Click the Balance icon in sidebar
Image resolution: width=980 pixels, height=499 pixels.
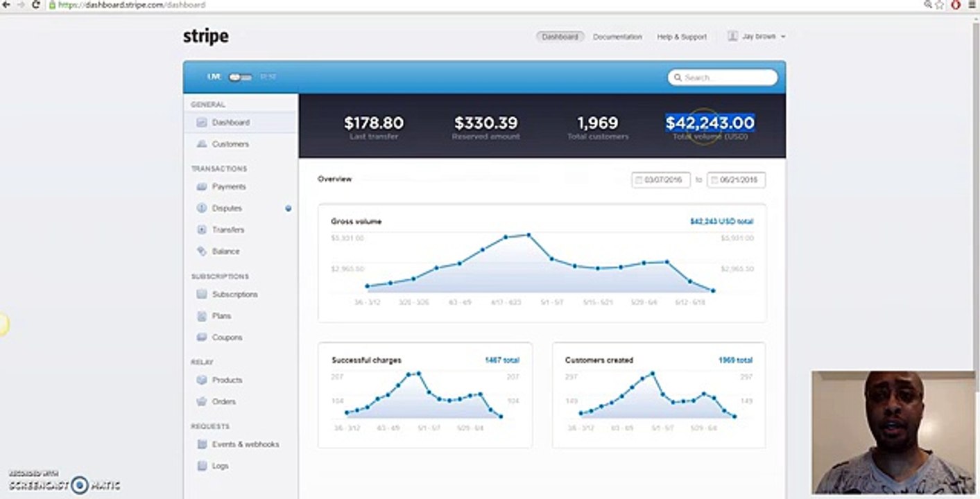point(201,251)
